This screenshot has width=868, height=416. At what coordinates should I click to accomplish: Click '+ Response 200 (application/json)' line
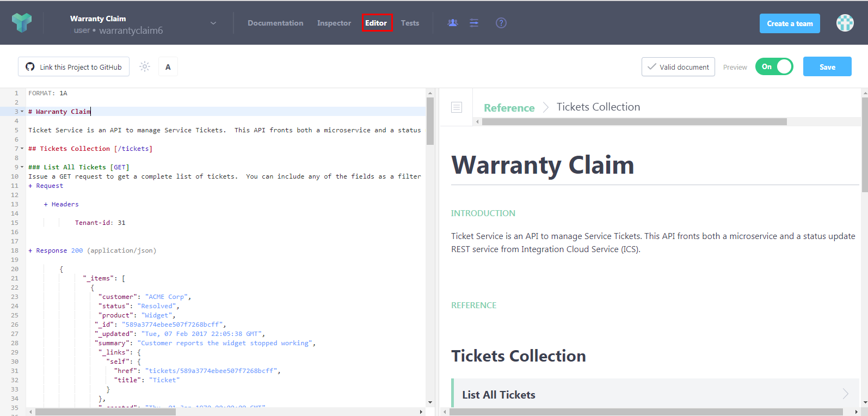click(92, 250)
